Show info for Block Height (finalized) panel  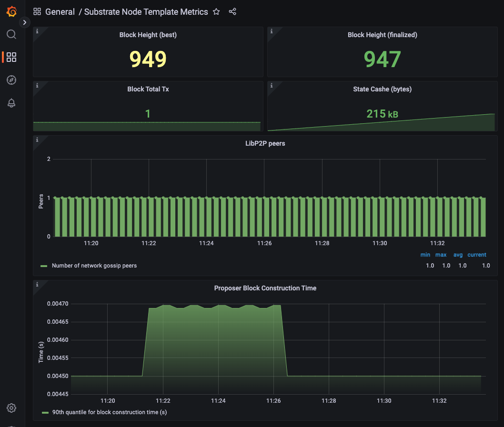tap(272, 31)
